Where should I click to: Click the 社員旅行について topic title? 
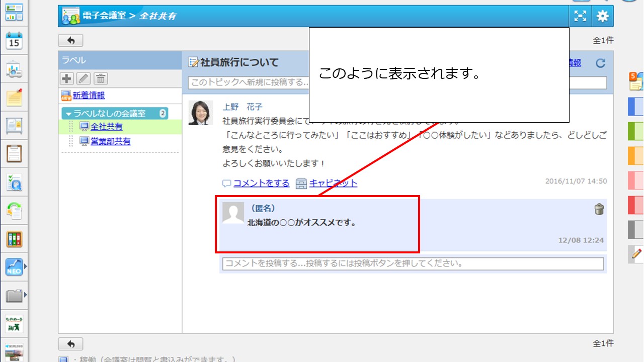click(x=239, y=62)
